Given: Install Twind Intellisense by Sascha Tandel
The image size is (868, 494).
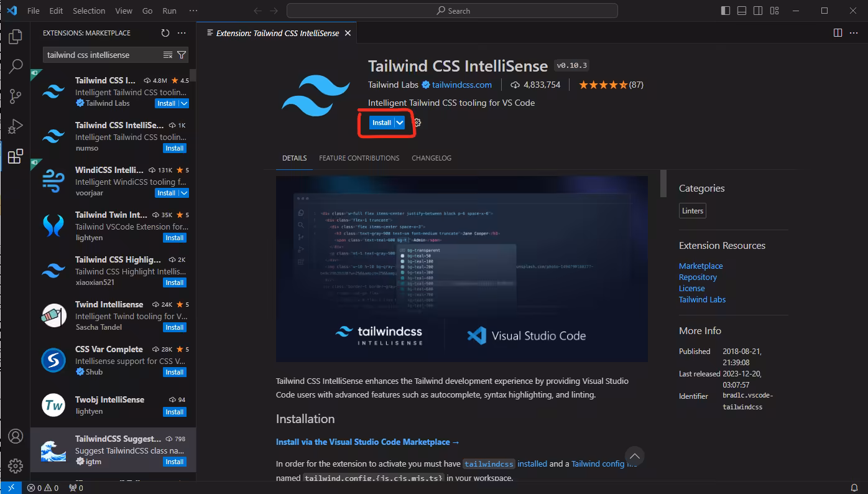Looking at the screenshot, I should point(175,327).
